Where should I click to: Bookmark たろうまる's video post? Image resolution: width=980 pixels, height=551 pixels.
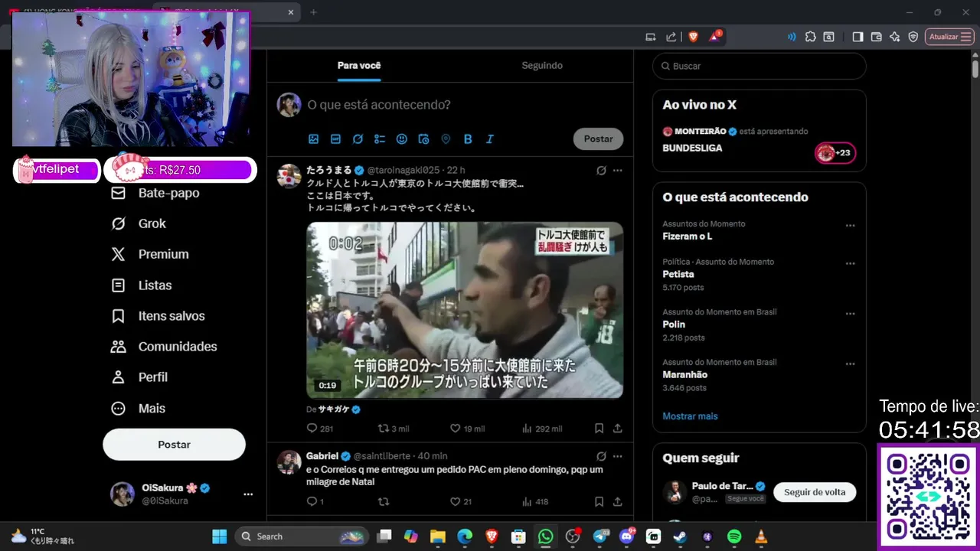tap(599, 429)
